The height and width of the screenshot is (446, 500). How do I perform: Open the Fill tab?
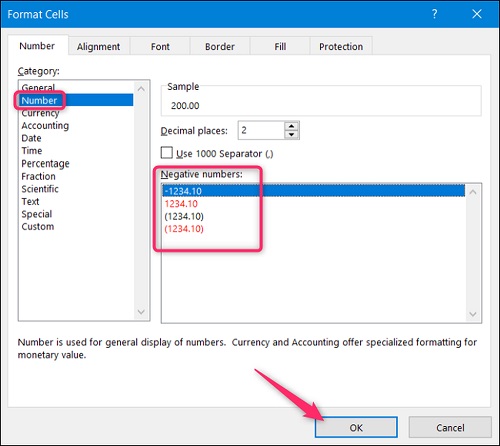pos(280,47)
